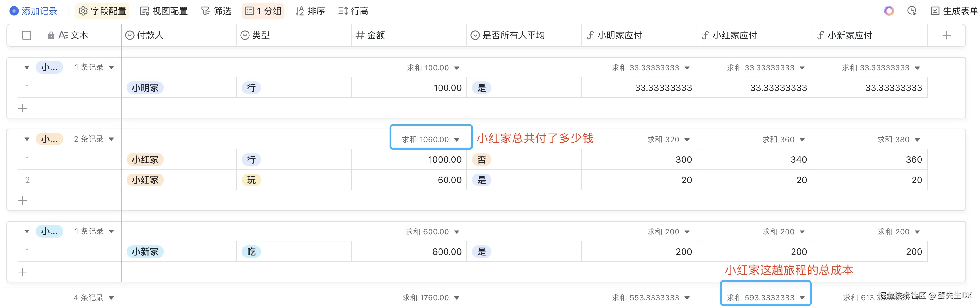Click the 1 分组 grouping button
Viewport: 980px width, 308px height.
[263, 11]
